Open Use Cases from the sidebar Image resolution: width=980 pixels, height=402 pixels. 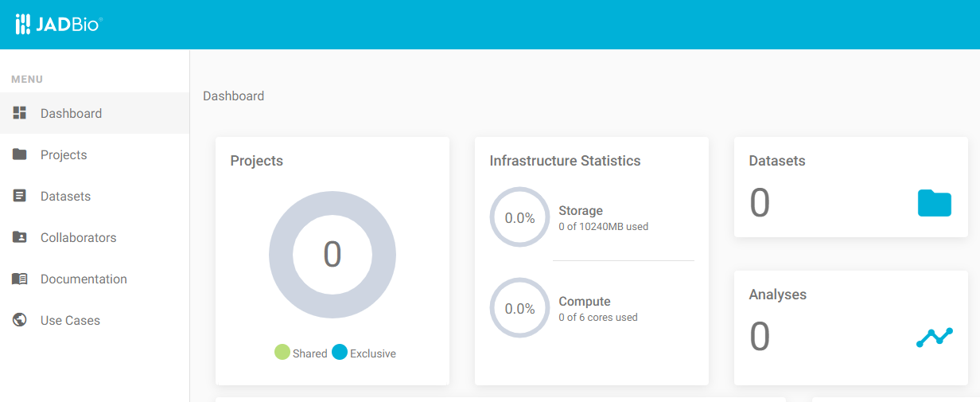click(x=70, y=320)
